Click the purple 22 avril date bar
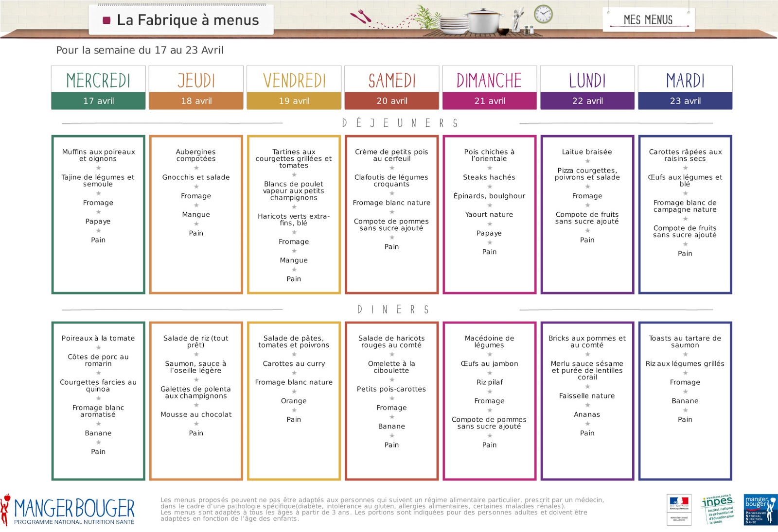Viewport: 778px width, 532px height. click(x=587, y=101)
